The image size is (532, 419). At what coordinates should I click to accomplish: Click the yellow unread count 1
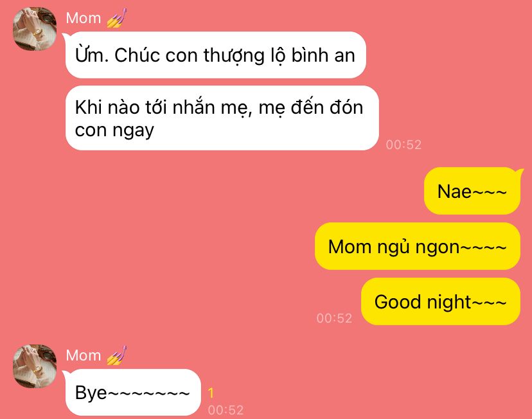[x=211, y=393]
